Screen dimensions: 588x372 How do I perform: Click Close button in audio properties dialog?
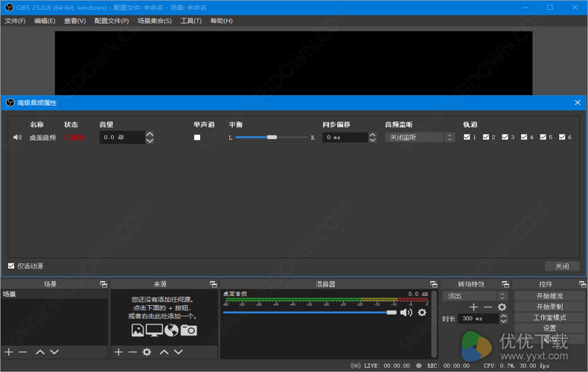(562, 266)
